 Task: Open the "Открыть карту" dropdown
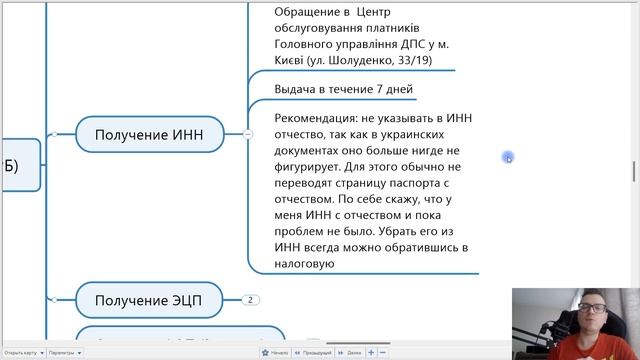pos(24,353)
